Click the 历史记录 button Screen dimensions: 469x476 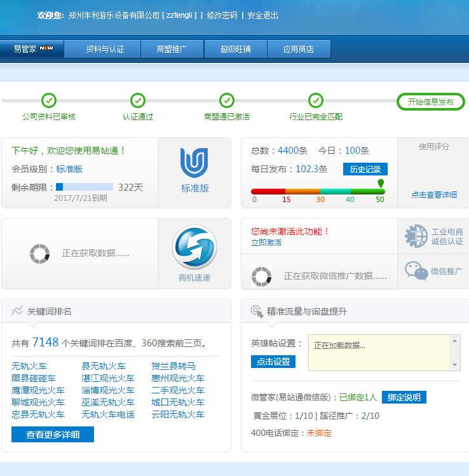[x=365, y=169]
